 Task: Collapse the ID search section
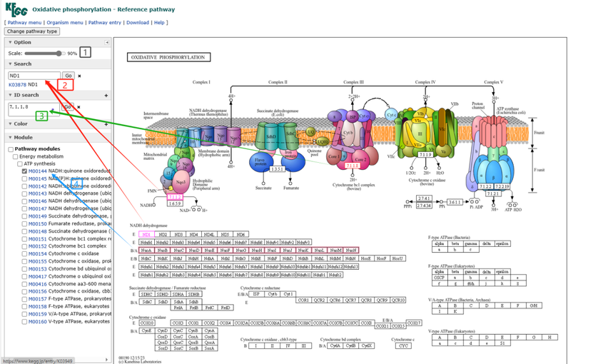(x=10, y=95)
